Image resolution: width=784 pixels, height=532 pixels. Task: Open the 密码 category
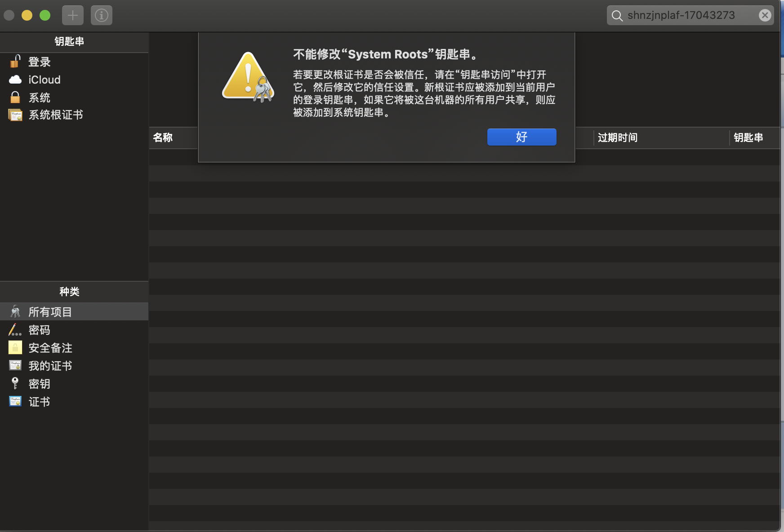(x=39, y=330)
